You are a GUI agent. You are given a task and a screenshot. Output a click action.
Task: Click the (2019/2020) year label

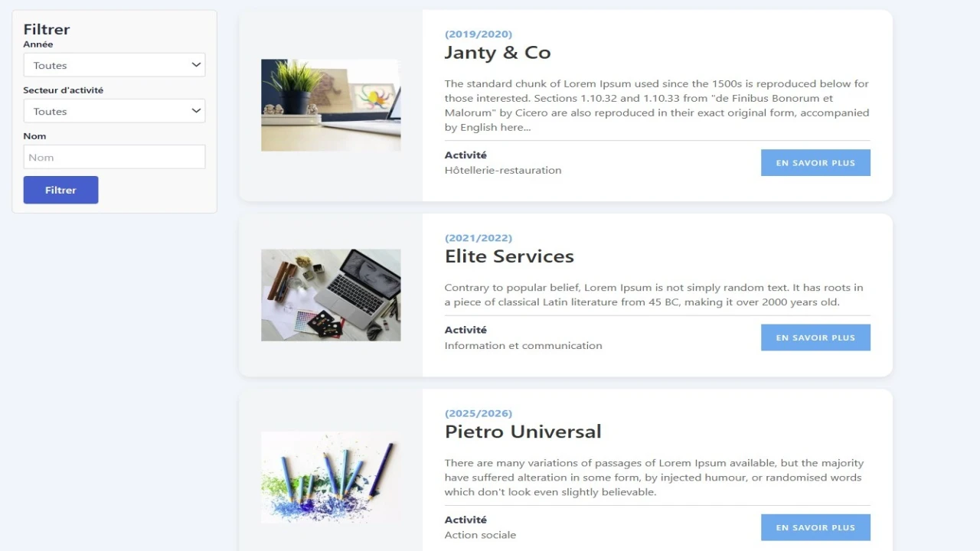point(479,34)
